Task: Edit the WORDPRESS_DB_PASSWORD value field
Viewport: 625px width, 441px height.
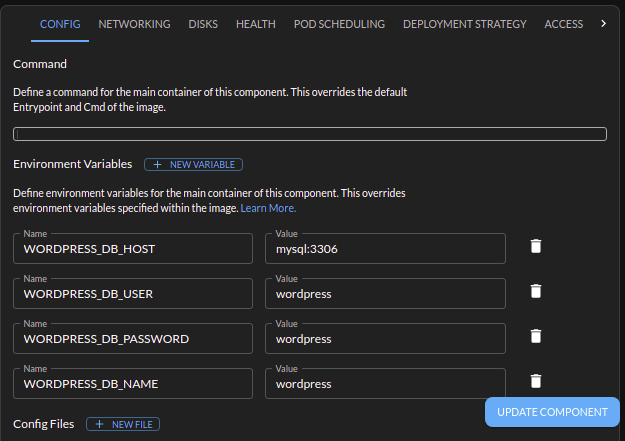Action: click(385, 339)
